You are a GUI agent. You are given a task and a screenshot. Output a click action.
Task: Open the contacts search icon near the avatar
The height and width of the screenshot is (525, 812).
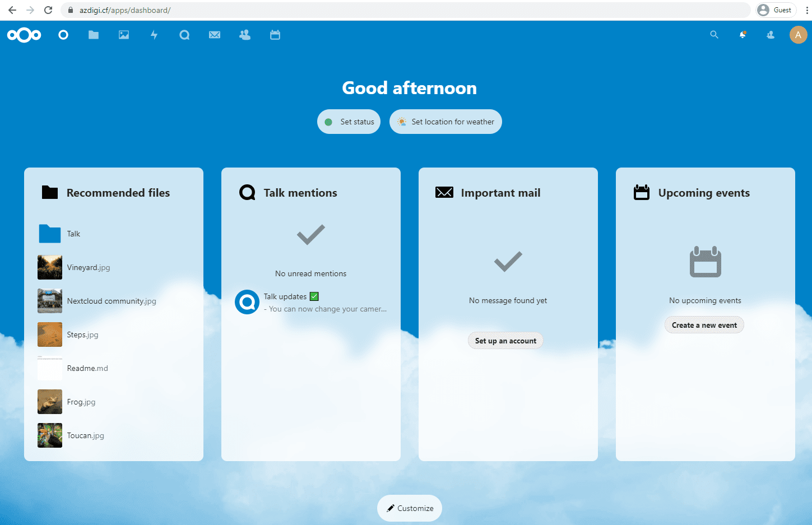[770, 35]
